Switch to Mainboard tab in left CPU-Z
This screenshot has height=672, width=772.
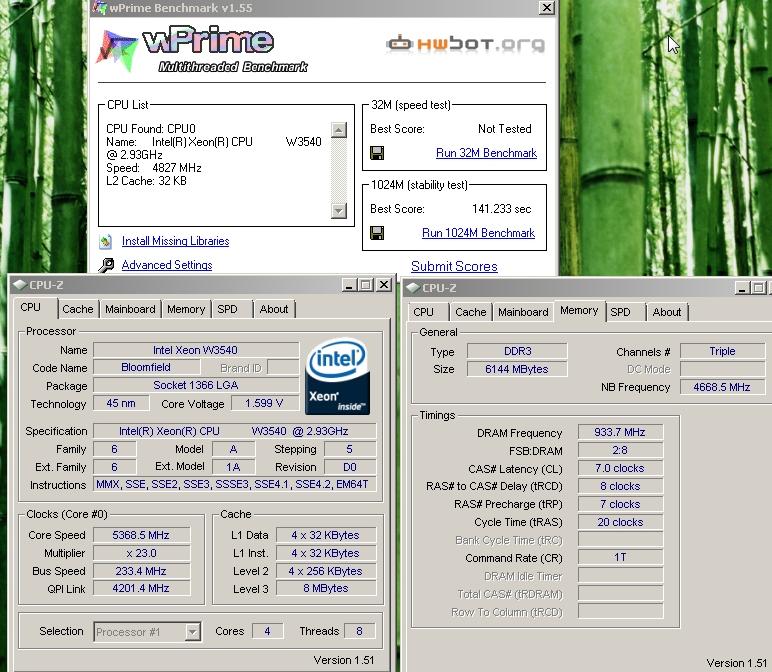tap(130, 309)
